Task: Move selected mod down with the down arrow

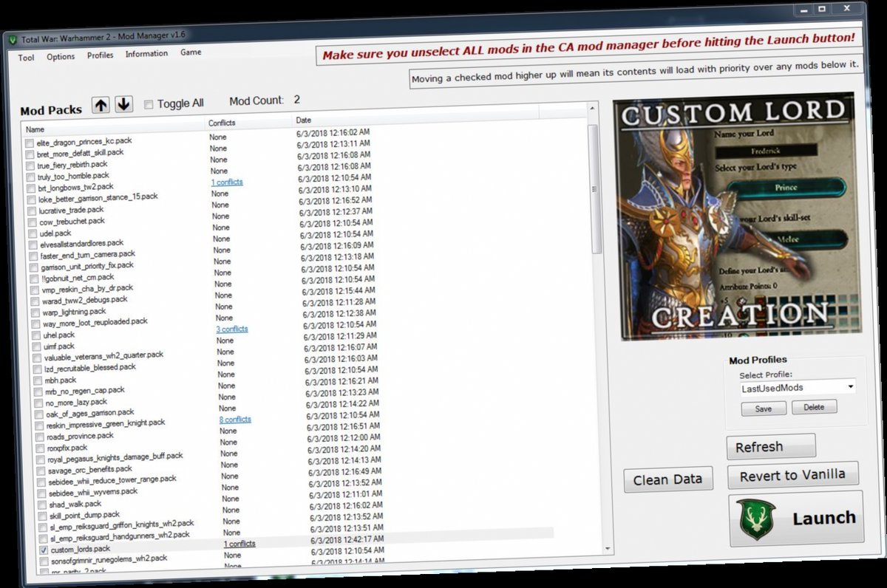Action: click(x=123, y=105)
